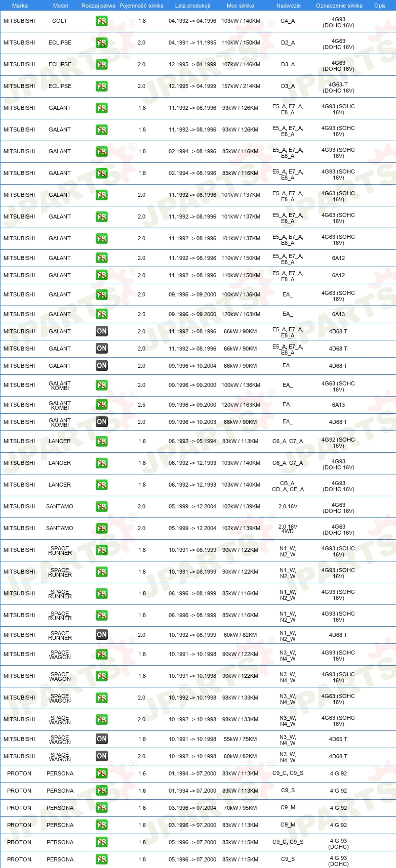Click PB fuel icon for ECLIPSE 157kW row
This screenshot has height=868, width=396.
click(101, 86)
